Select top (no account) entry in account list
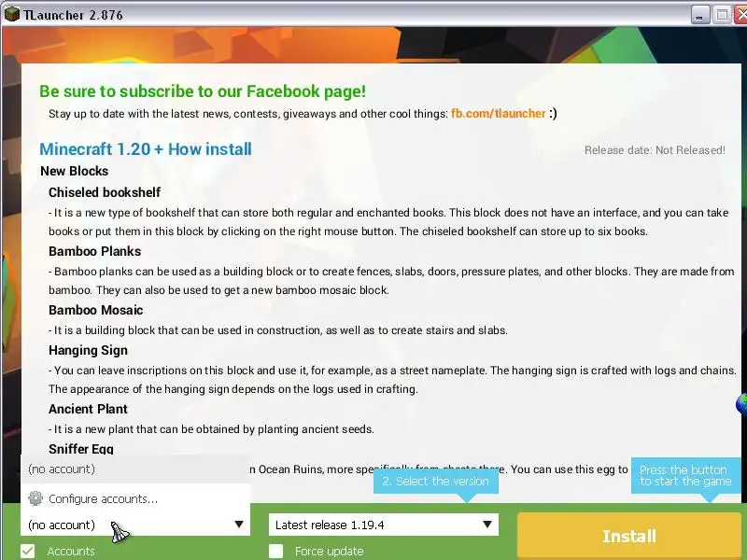 tap(135, 469)
